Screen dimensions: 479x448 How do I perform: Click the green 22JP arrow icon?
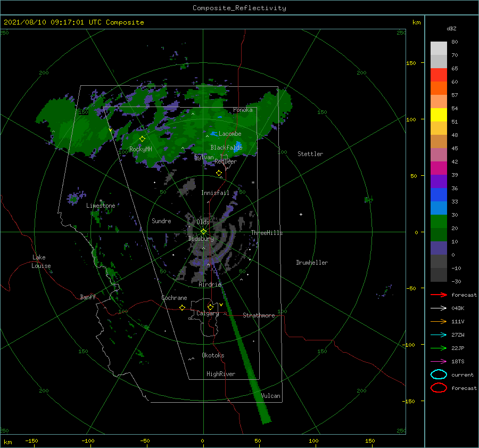439,348
